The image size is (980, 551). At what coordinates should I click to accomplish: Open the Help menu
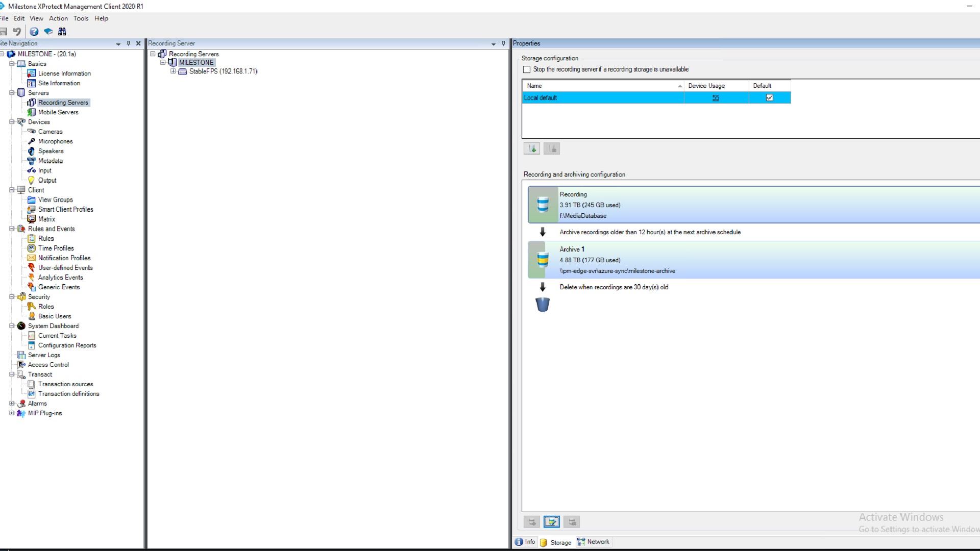[x=101, y=18]
